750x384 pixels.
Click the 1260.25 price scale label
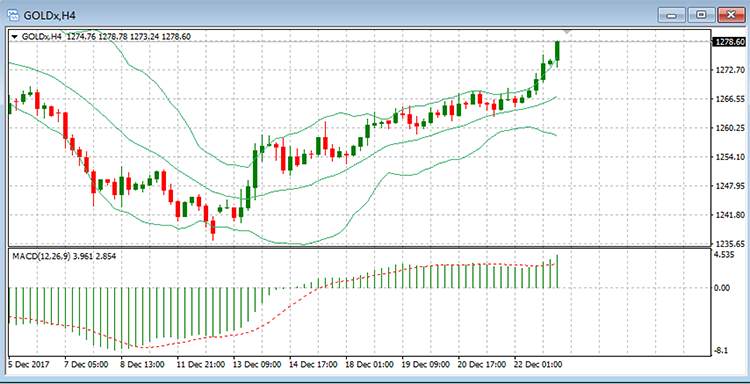(x=729, y=128)
